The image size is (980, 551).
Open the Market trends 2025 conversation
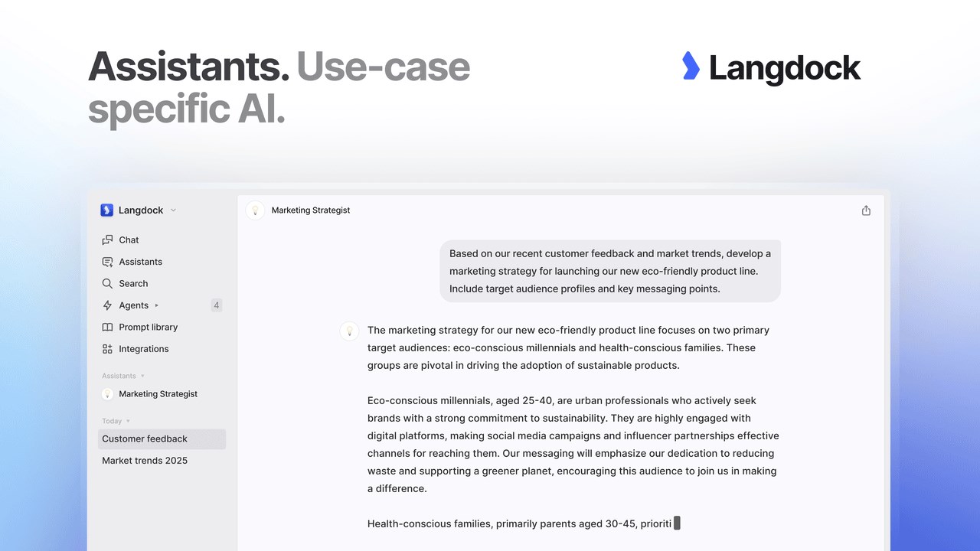(162, 461)
